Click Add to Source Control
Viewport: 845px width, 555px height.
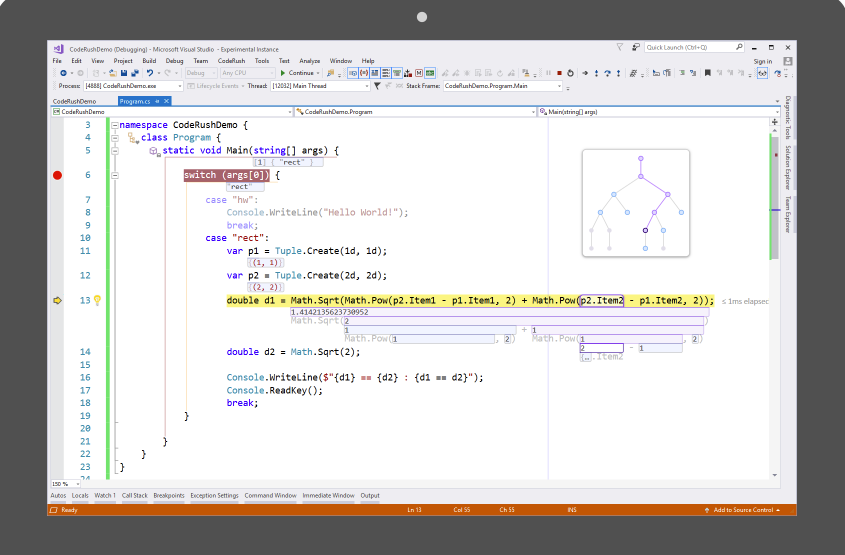[742, 510]
